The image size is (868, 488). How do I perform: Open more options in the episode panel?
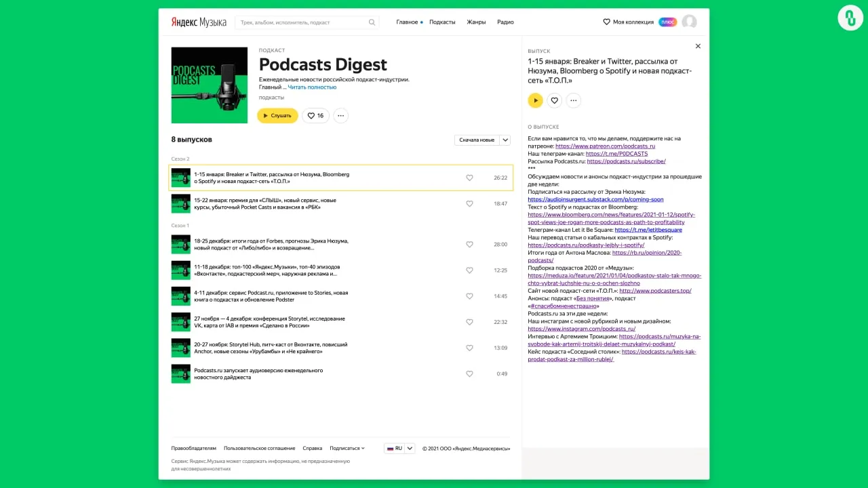pyautogui.click(x=574, y=100)
